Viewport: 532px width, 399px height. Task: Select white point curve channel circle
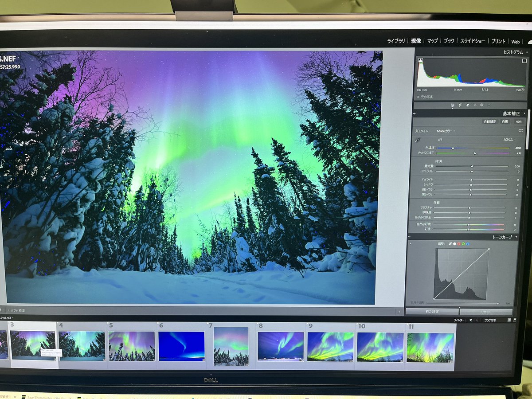pos(454,244)
